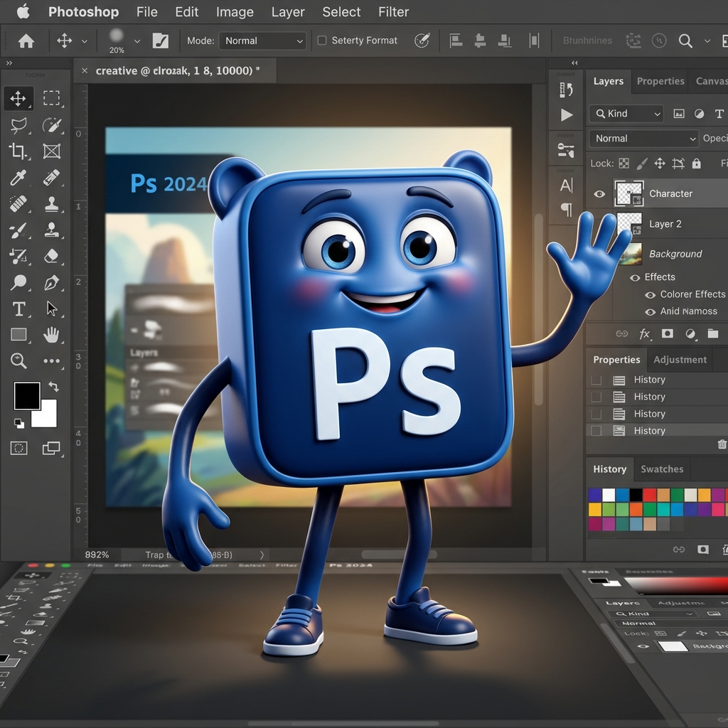Create new group folder icon
The height and width of the screenshot is (728, 728).
click(x=712, y=333)
